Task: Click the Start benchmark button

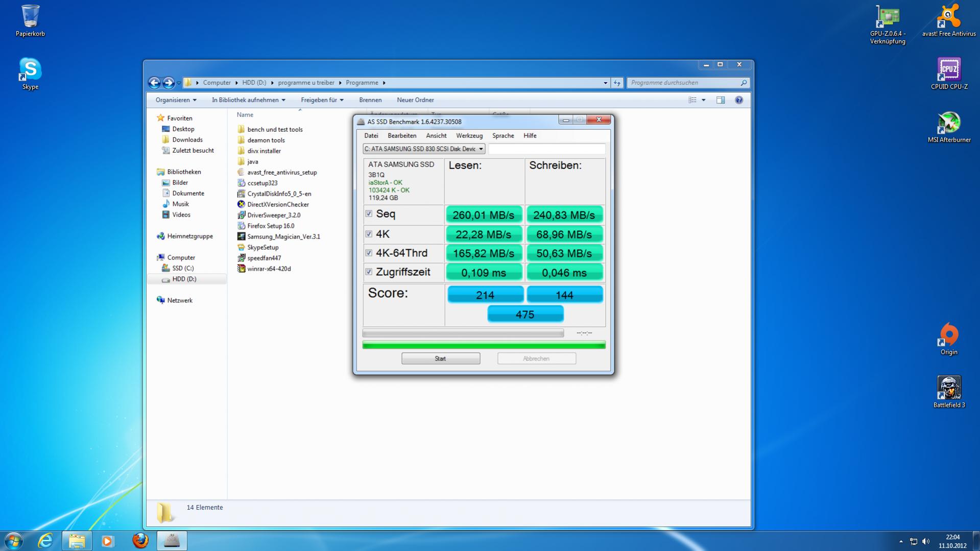Action: [441, 358]
